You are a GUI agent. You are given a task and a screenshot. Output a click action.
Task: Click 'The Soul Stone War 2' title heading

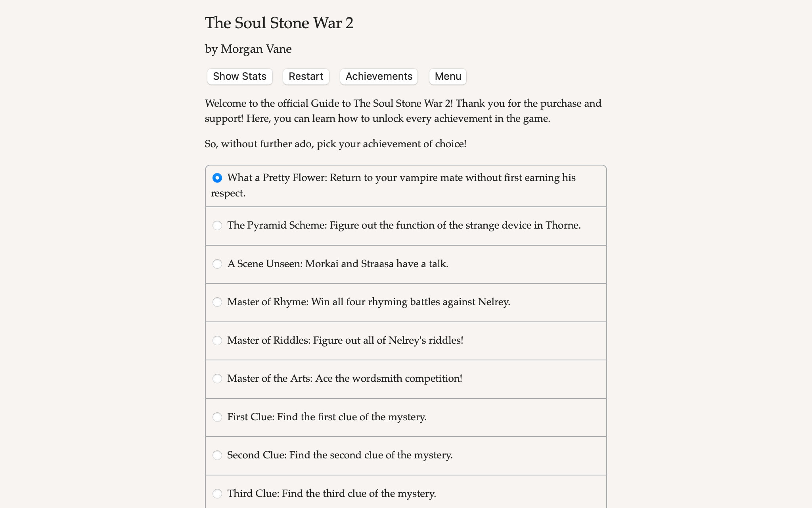coord(279,23)
